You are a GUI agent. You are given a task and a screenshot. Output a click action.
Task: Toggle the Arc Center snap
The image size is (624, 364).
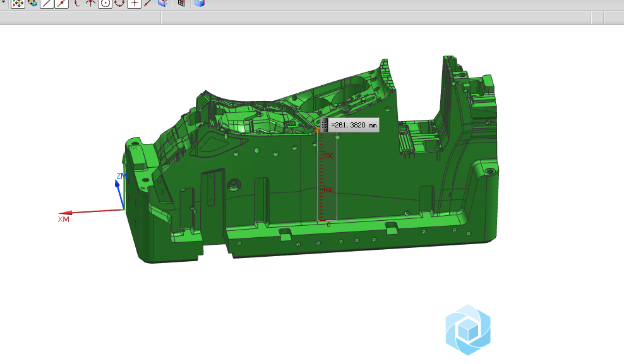coord(105,4)
